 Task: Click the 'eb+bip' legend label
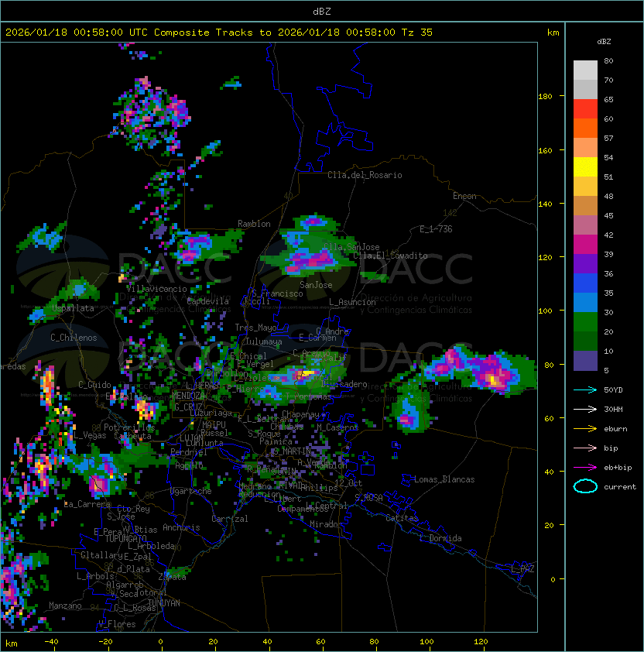pyautogui.click(x=618, y=468)
